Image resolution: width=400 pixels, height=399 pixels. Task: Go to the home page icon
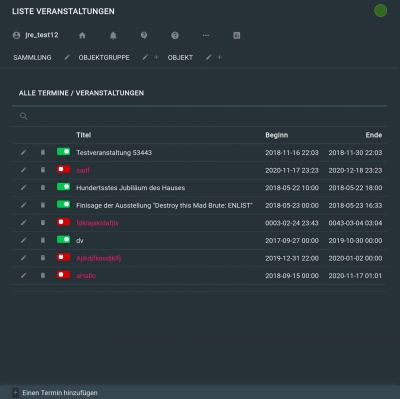click(x=82, y=35)
